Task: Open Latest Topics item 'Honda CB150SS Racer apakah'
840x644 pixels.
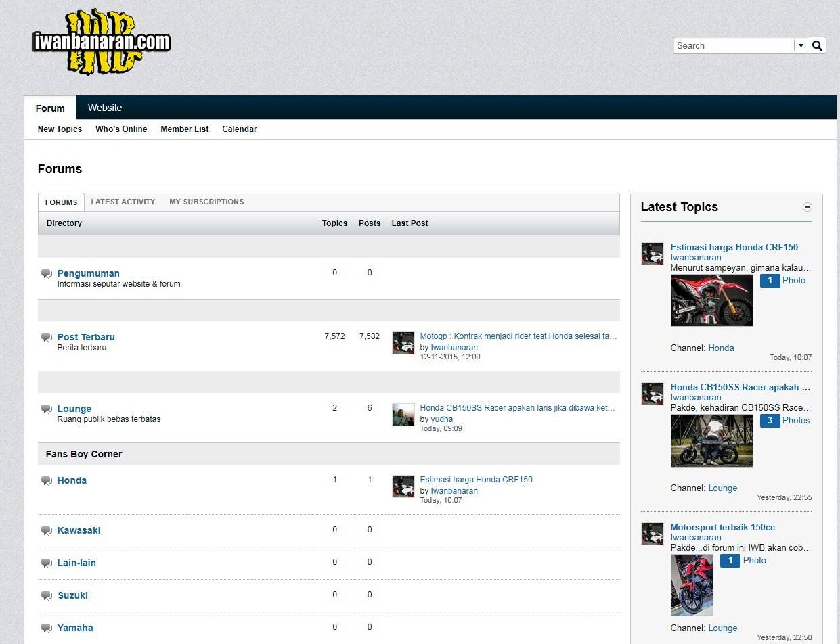Action: coord(740,387)
